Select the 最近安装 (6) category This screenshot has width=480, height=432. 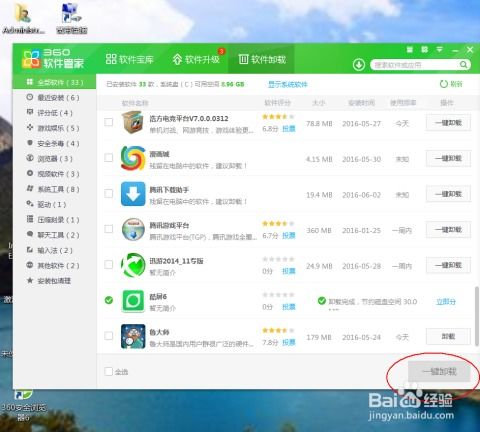[x=53, y=97]
